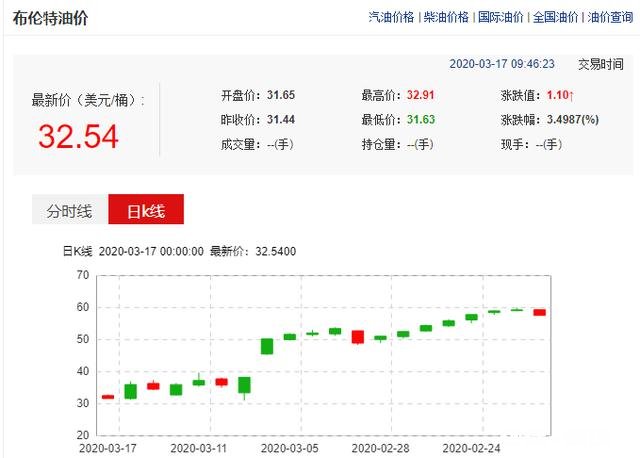This screenshot has width=640, height=458.
Task: Select the red 日K线 tab
Action: point(146,211)
